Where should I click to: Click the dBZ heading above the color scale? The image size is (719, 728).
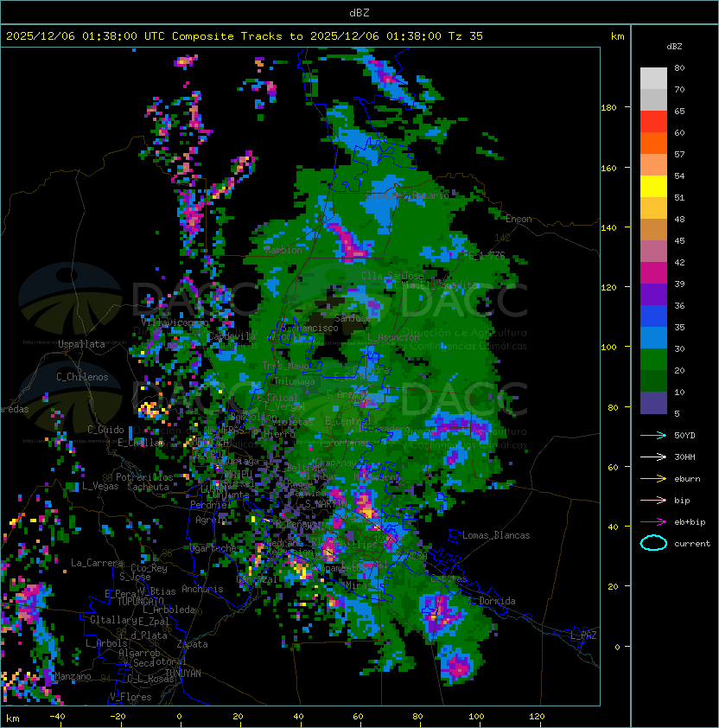tap(674, 47)
